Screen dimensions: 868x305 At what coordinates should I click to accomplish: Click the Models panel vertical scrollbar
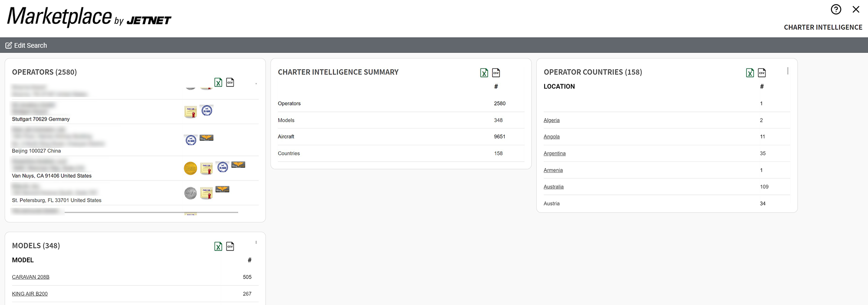click(x=256, y=243)
